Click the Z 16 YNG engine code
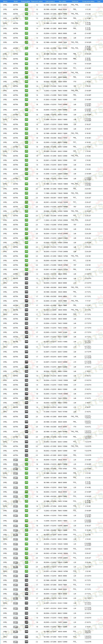This screenshot has height=644, width=103. pos(88,469)
